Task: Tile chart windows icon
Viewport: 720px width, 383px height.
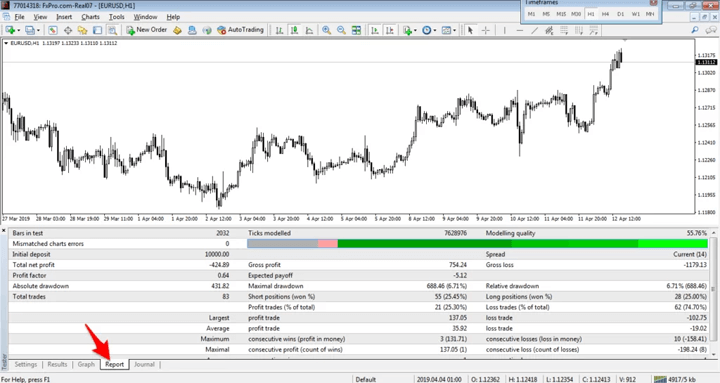Action: pyautogui.click(x=356, y=30)
